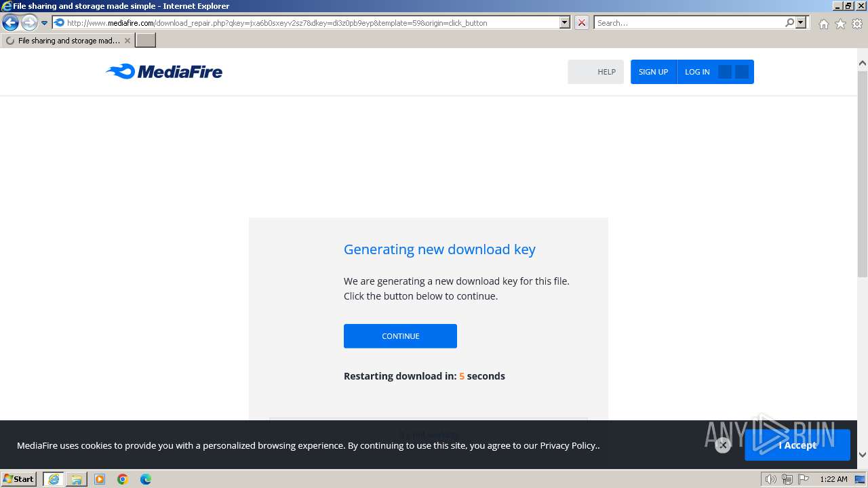Image resolution: width=868 pixels, height=488 pixels.
Task: Click the first social icon beside LOG IN
Action: click(x=725, y=72)
